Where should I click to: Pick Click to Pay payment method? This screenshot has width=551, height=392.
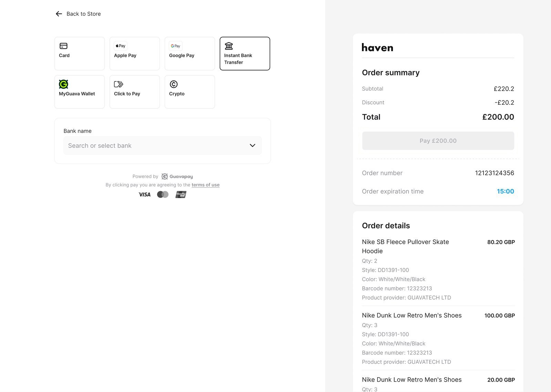pyautogui.click(x=135, y=92)
